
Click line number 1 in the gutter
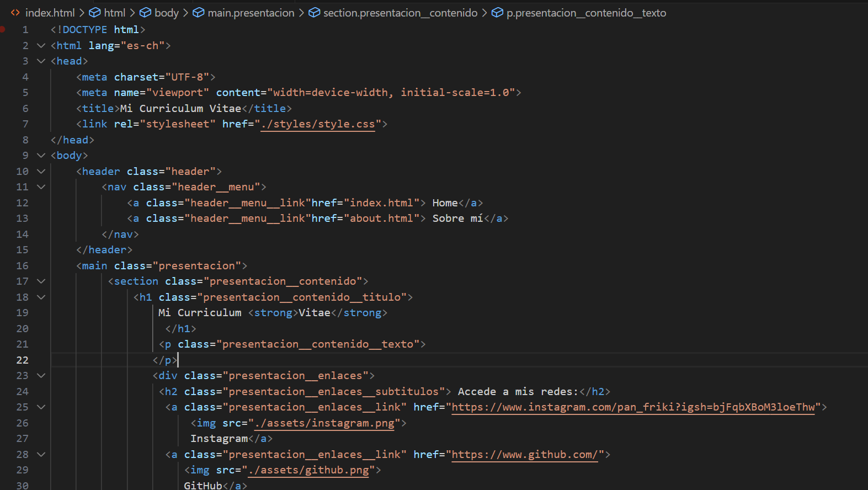(x=25, y=29)
